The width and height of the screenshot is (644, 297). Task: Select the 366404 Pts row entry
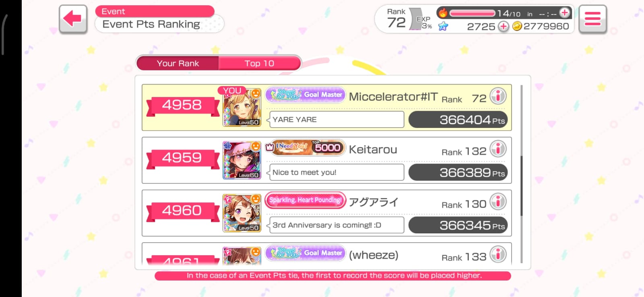coord(327,107)
